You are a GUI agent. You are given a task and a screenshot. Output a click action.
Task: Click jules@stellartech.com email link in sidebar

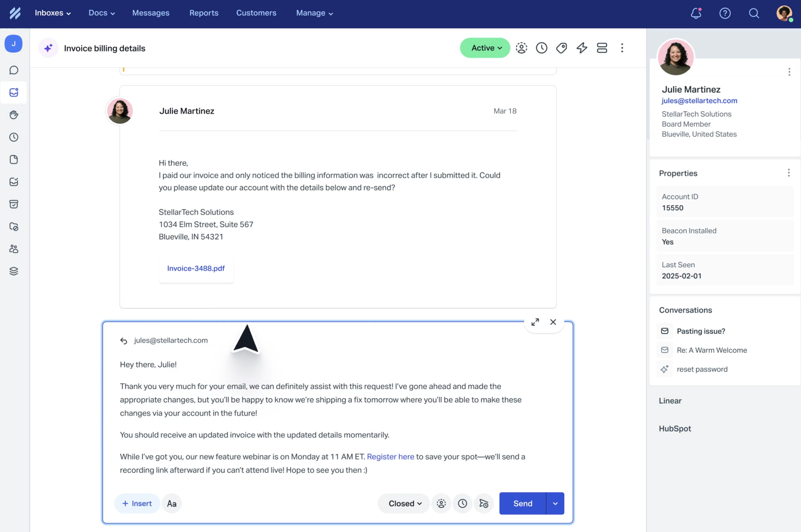point(699,101)
